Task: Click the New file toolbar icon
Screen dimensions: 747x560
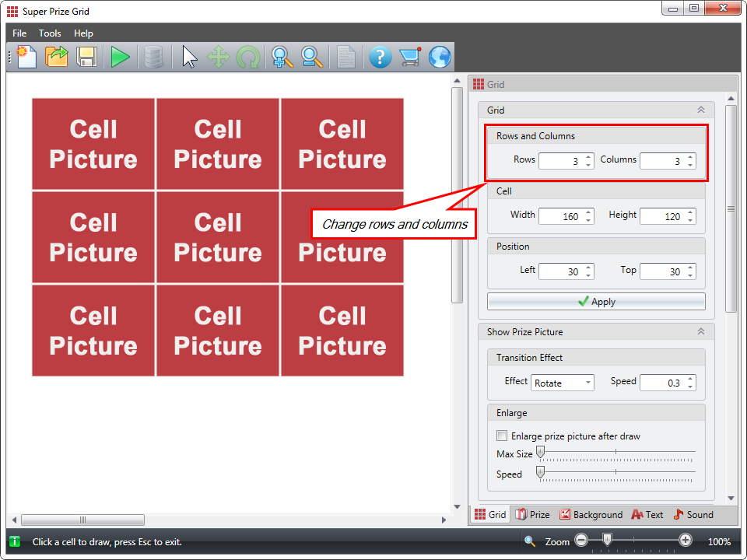Action: tap(27, 57)
